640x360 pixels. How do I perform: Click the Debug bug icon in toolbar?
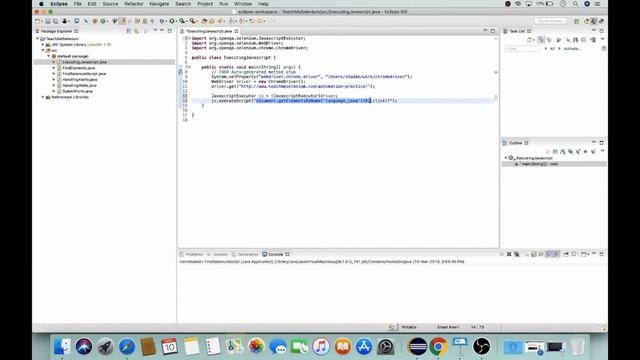[x=162, y=21]
